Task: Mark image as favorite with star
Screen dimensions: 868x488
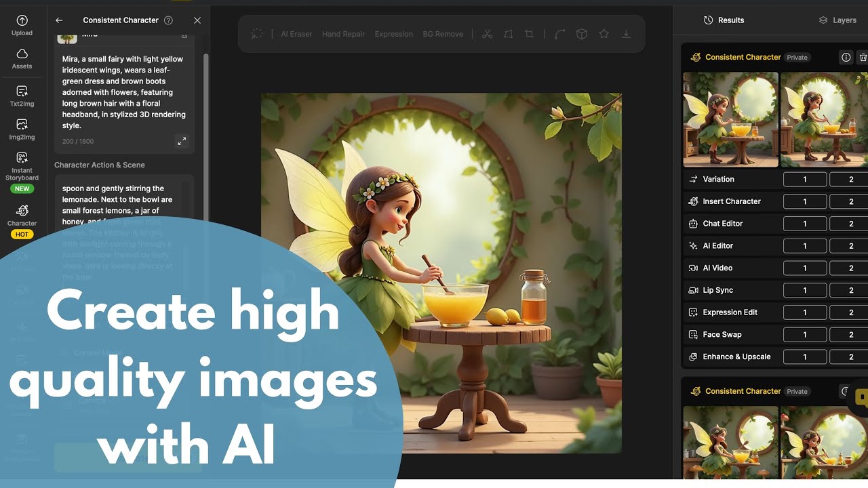Action: (x=604, y=34)
